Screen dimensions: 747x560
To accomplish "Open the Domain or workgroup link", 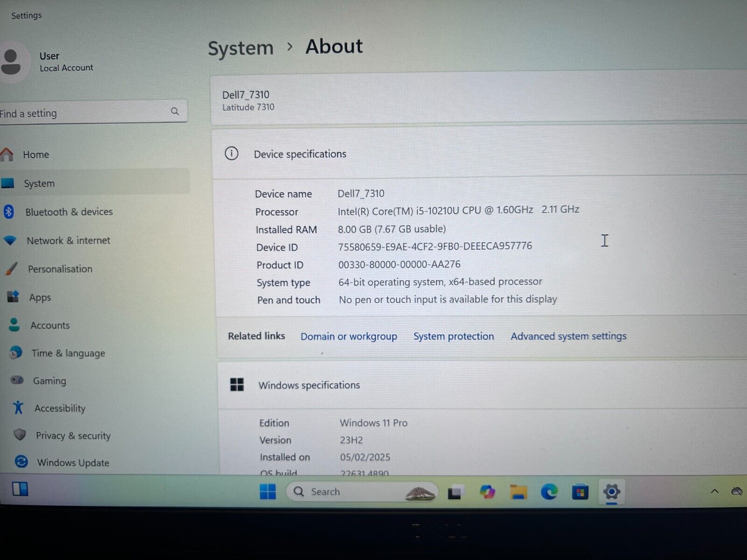I will [349, 336].
